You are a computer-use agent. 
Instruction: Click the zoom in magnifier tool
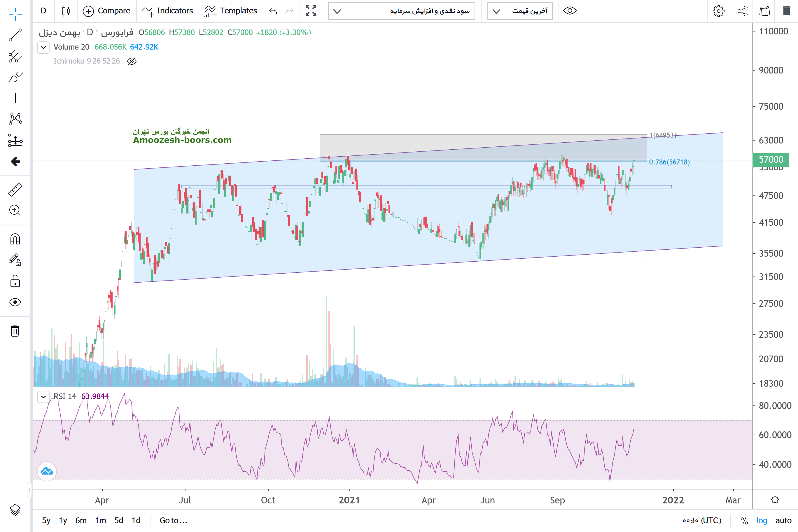[x=15, y=210]
